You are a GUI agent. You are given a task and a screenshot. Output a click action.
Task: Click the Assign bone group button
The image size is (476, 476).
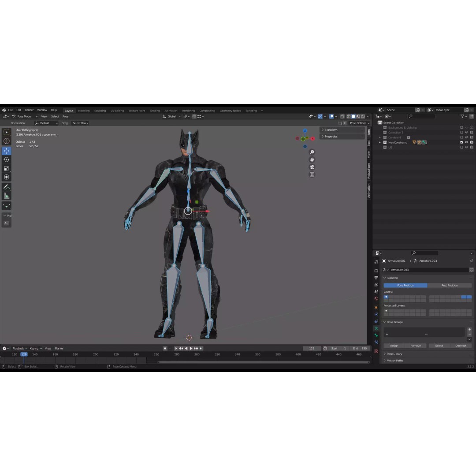coord(394,346)
